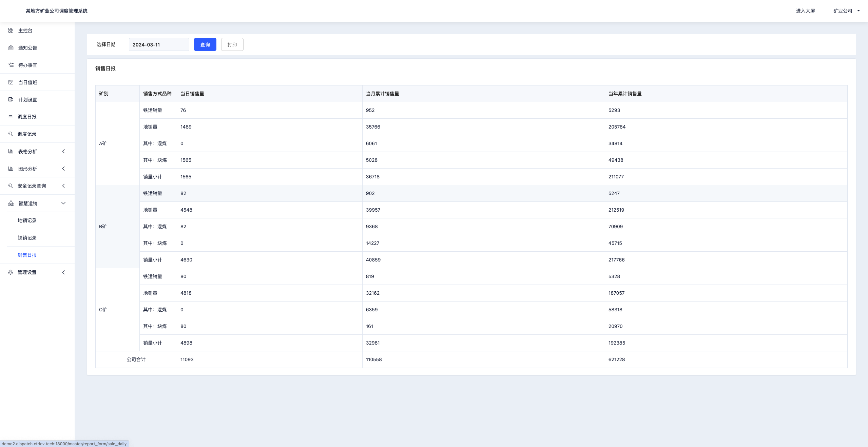Go to 铁销记录 submenu item

click(27, 238)
